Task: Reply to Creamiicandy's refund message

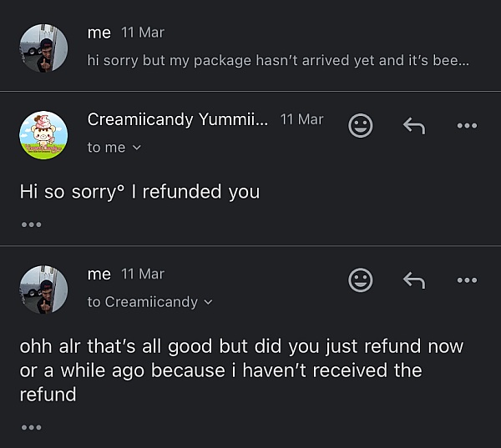Action: [x=414, y=125]
